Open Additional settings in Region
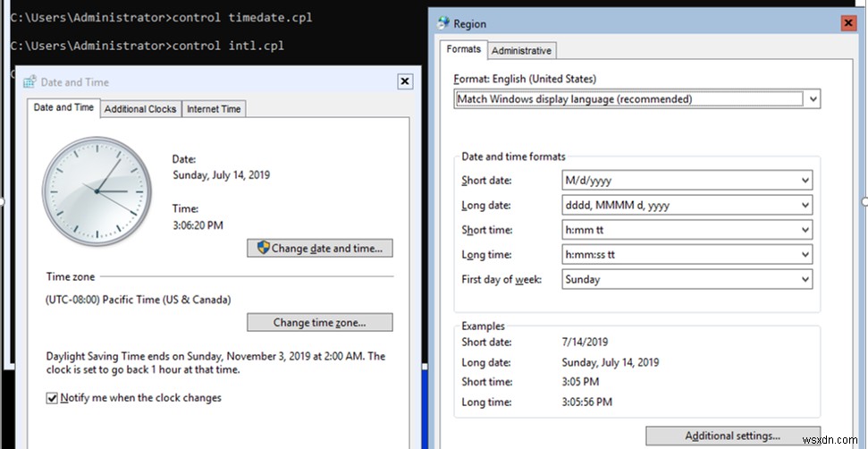 coord(733,436)
